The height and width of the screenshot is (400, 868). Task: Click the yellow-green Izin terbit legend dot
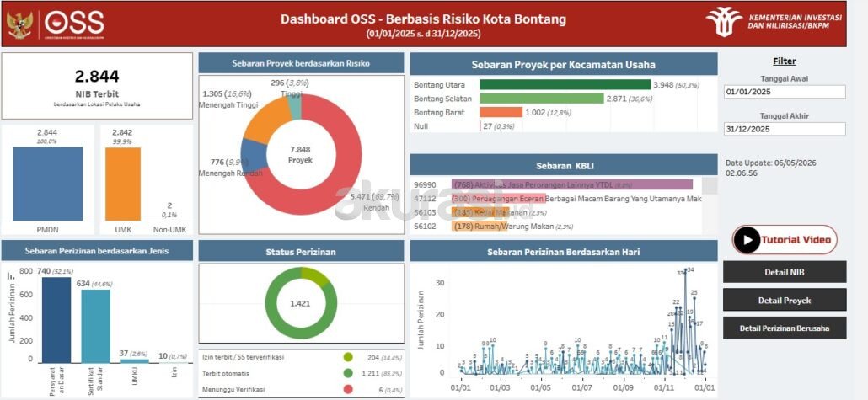(x=348, y=357)
